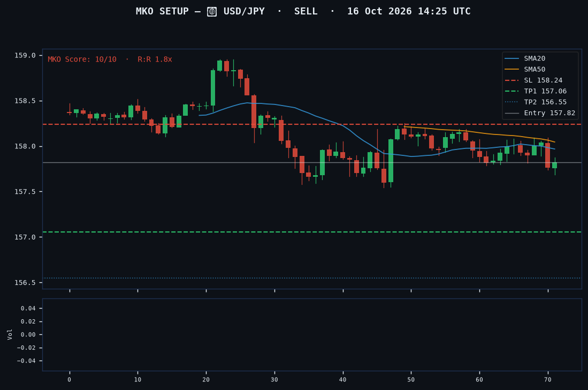Click the −0.02 volume axis label

coord(26,348)
